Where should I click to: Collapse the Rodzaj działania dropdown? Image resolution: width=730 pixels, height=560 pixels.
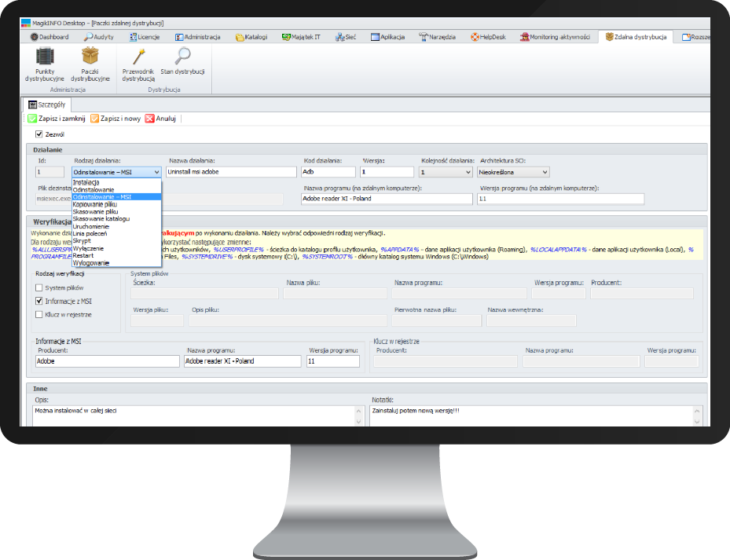click(x=156, y=172)
